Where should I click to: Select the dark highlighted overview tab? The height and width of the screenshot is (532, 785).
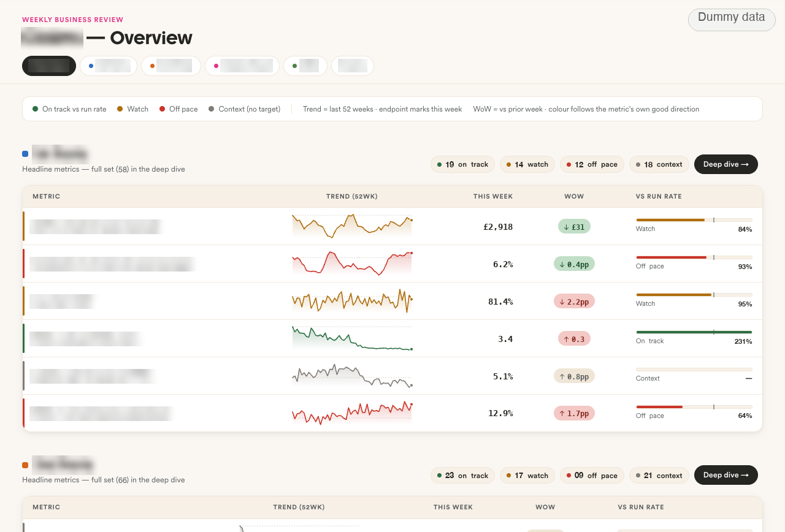coord(49,66)
